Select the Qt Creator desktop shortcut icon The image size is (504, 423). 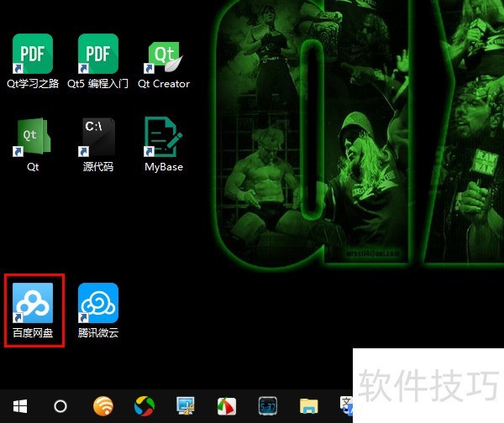164,55
